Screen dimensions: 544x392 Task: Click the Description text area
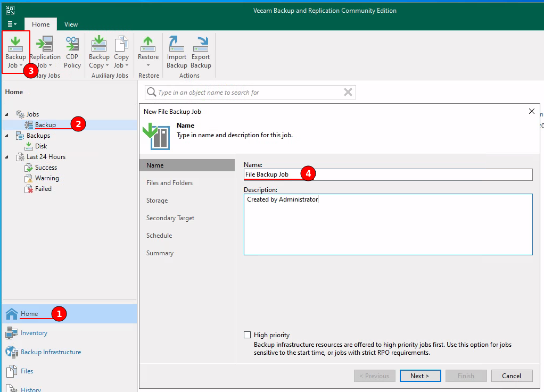point(388,224)
